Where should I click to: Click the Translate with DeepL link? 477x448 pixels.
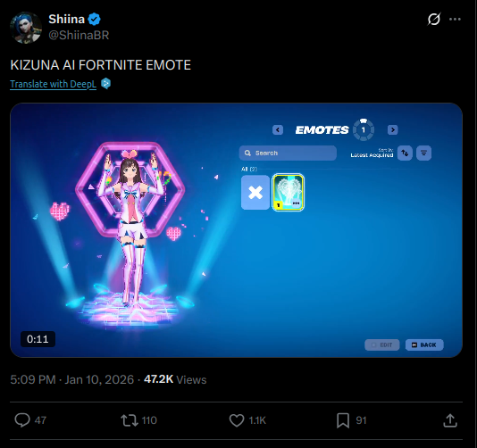pos(54,84)
